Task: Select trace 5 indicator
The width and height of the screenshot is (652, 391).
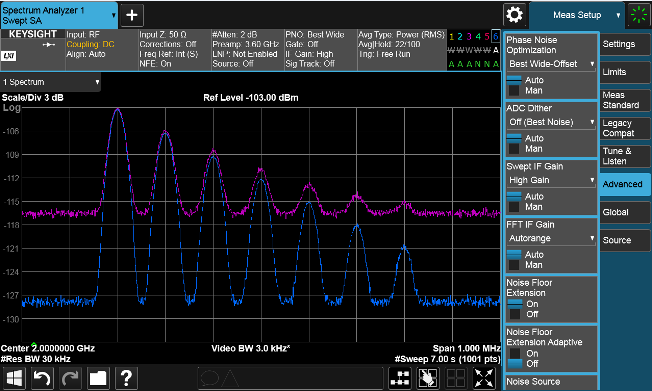Action: pyautogui.click(x=487, y=37)
